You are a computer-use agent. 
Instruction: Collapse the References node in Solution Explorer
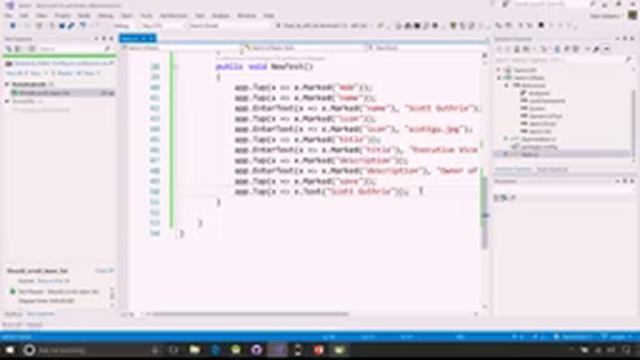coord(507,85)
